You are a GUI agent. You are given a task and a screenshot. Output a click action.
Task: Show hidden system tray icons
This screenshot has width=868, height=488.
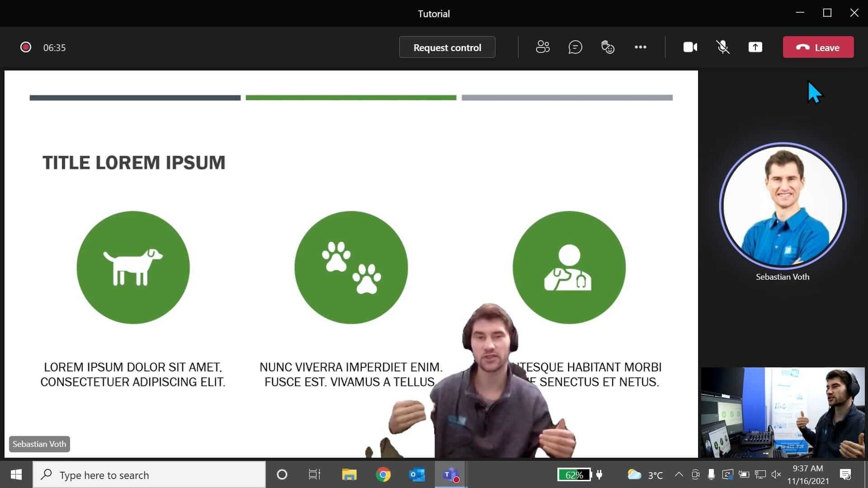678,474
